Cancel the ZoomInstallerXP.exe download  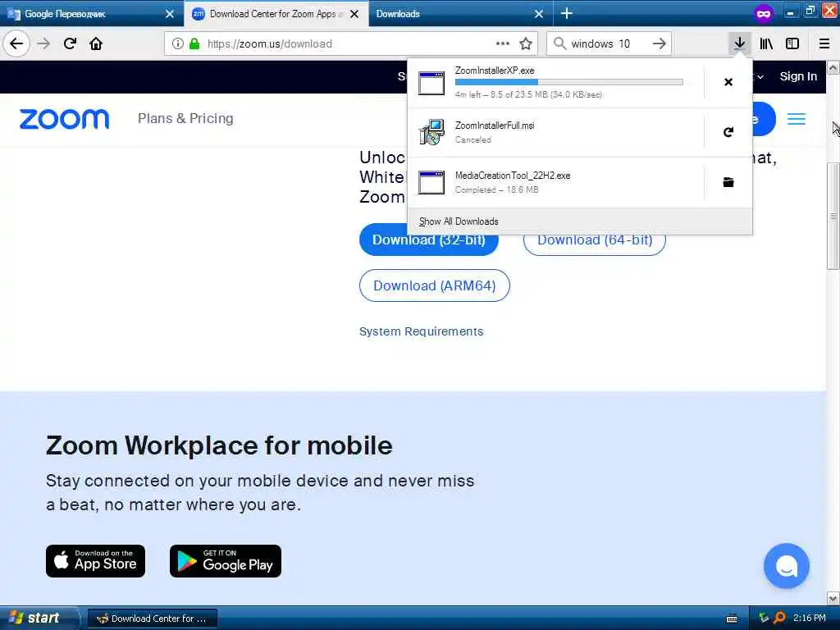728,82
